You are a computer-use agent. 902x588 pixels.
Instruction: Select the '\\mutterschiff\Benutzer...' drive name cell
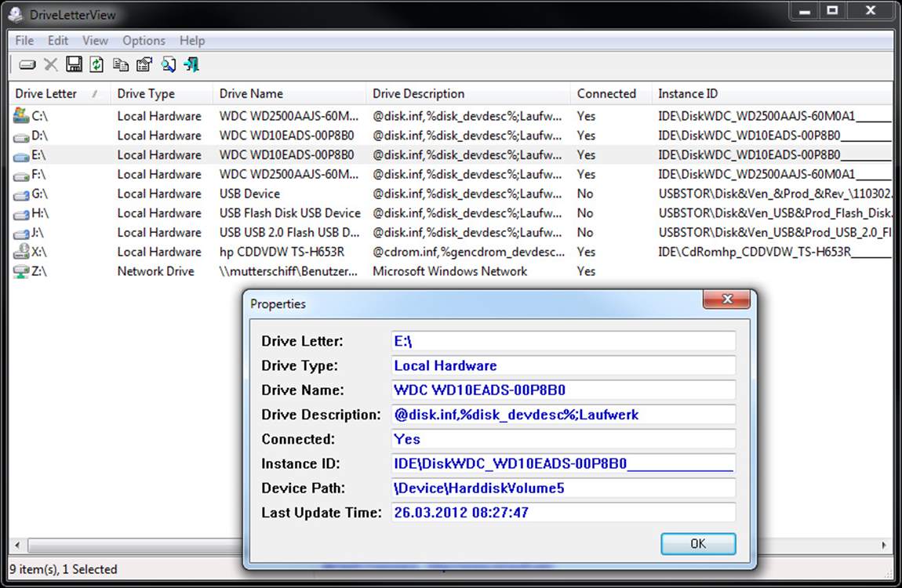tap(288, 271)
